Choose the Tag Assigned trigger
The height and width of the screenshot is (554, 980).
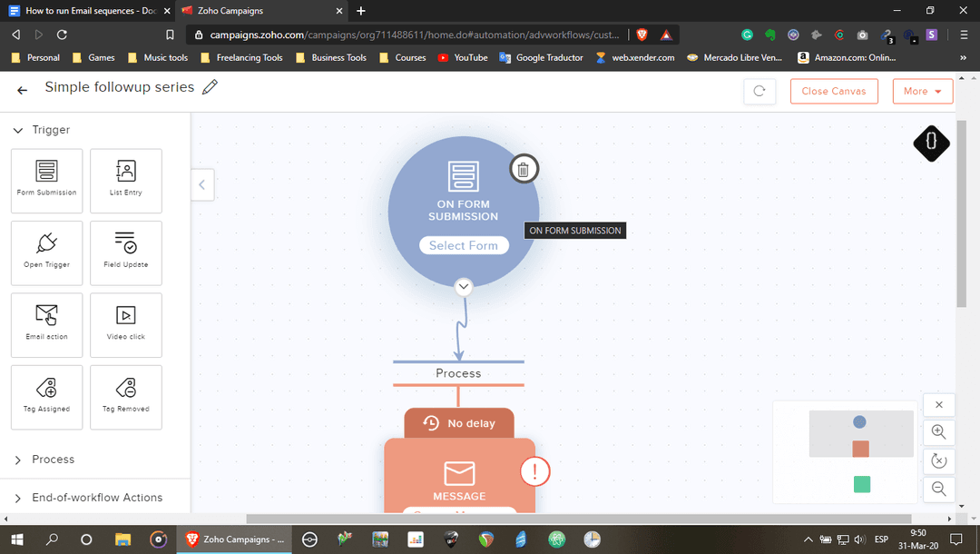click(46, 397)
